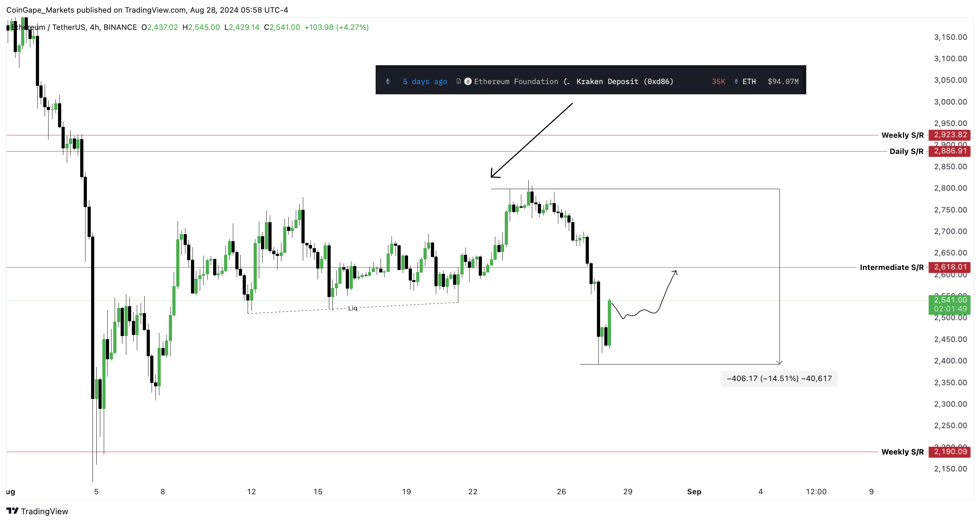Click the 'Liq' label on dashed line
The image size is (980, 522).
pos(353,308)
